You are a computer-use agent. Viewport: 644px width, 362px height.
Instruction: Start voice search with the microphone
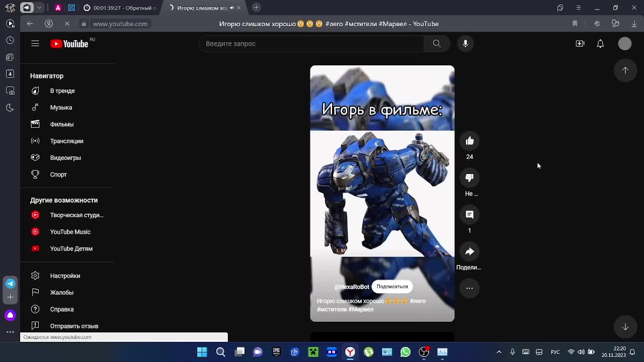pyautogui.click(x=465, y=44)
